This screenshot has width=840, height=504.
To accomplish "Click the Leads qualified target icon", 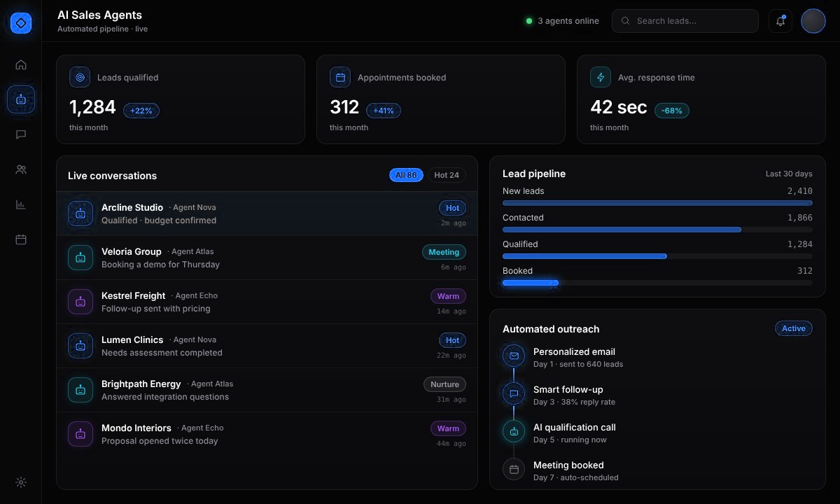I will coord(80,77).
